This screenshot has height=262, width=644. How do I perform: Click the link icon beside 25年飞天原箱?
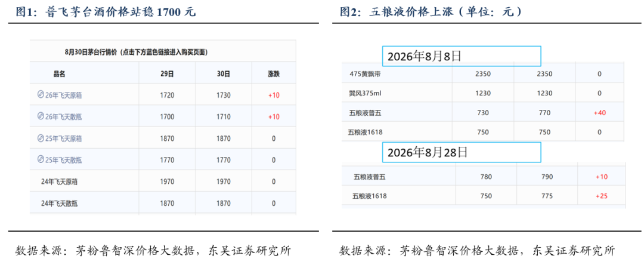(x=41, y=138)
